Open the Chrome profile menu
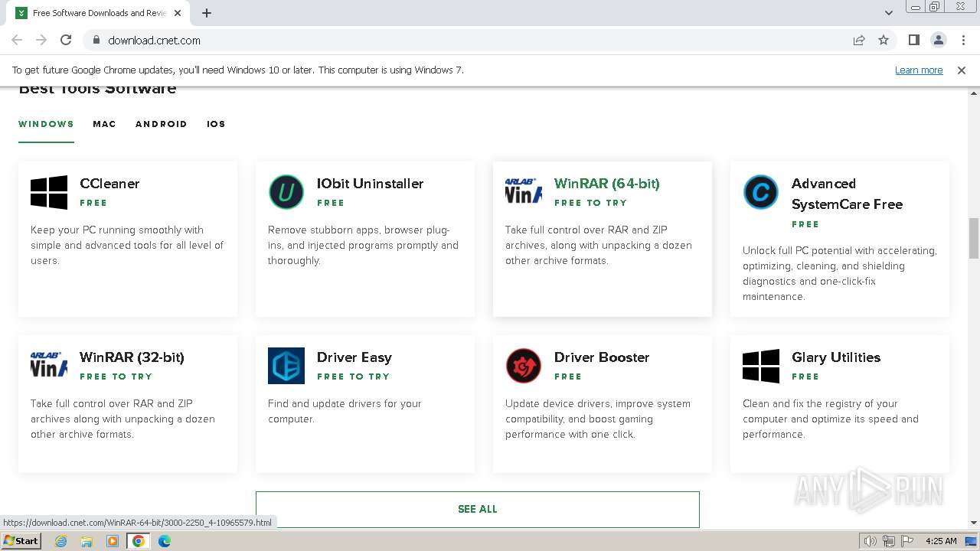This screenshot has width=980, height=551. tap(938, 41)
